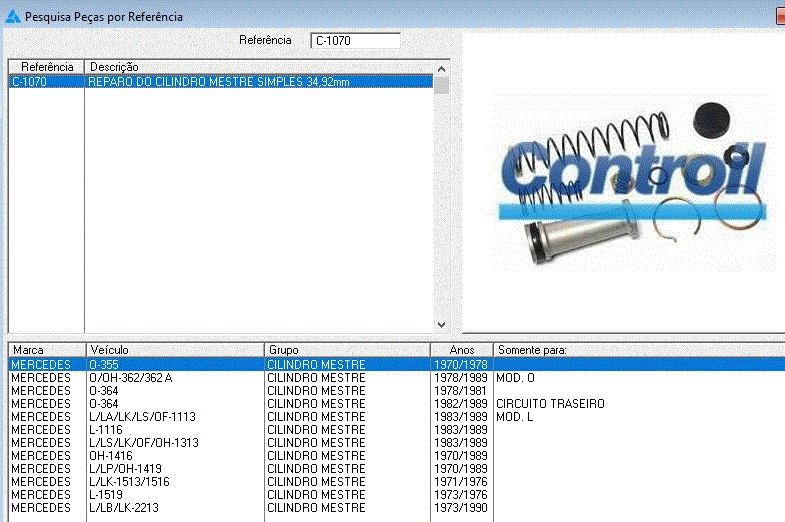Click the Referência input field containing C-1070
Screen dimensions: 785x522
tap(355, 41)
